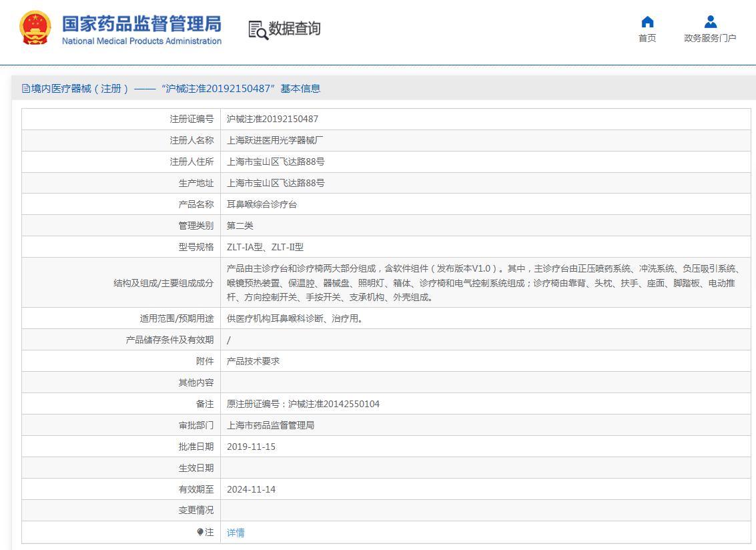This screenshot has width=756, height=550.
Task: Select approval date 2019-11-15
Action: click(251, 447)
